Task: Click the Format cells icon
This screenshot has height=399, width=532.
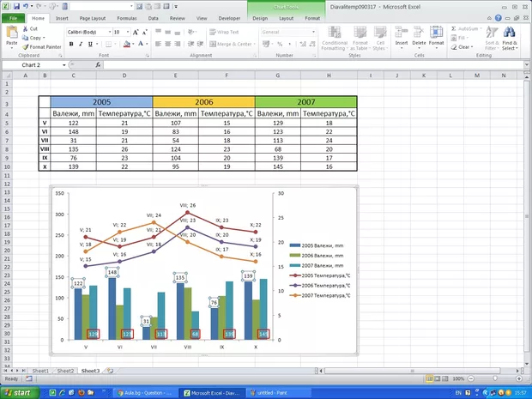Action: click(x=436, y=33)
